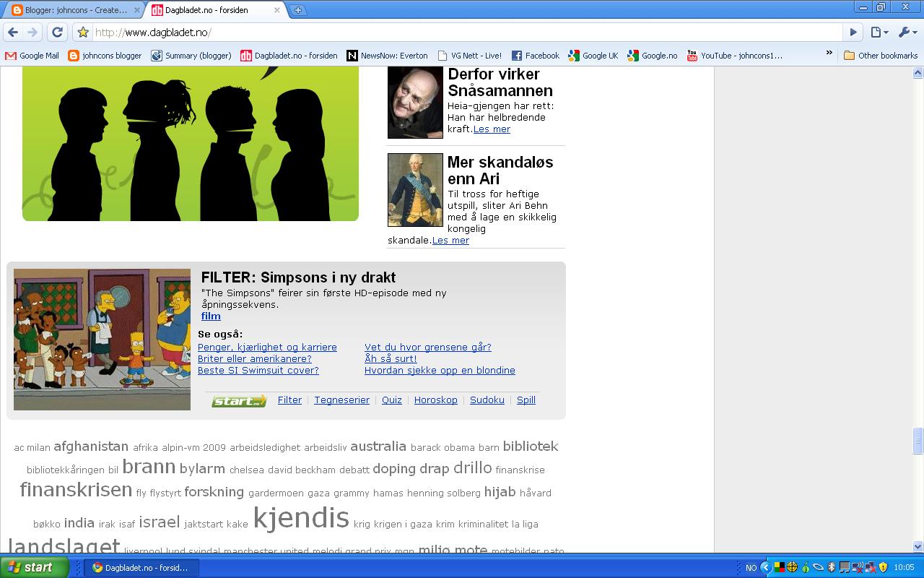Open the Dagbladet.no - forsiden bookmark

pyautogui.click(x=289, y=56)
